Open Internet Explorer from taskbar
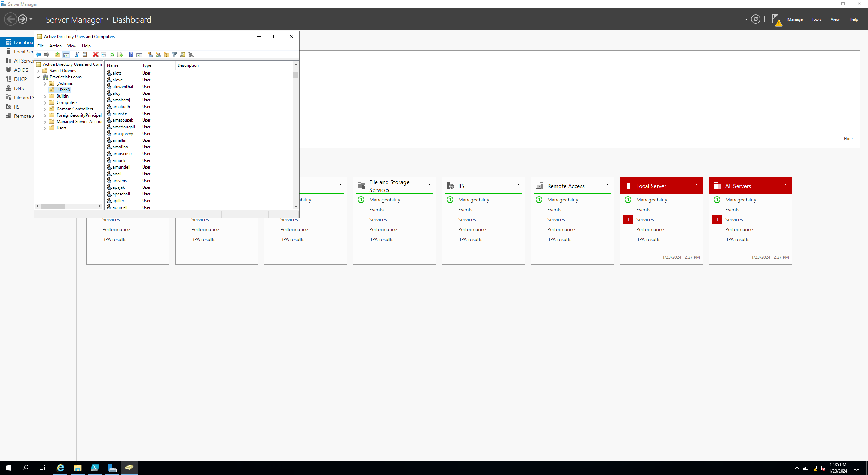Viewport: 868px width, 475px height. [x=60, y=468]
